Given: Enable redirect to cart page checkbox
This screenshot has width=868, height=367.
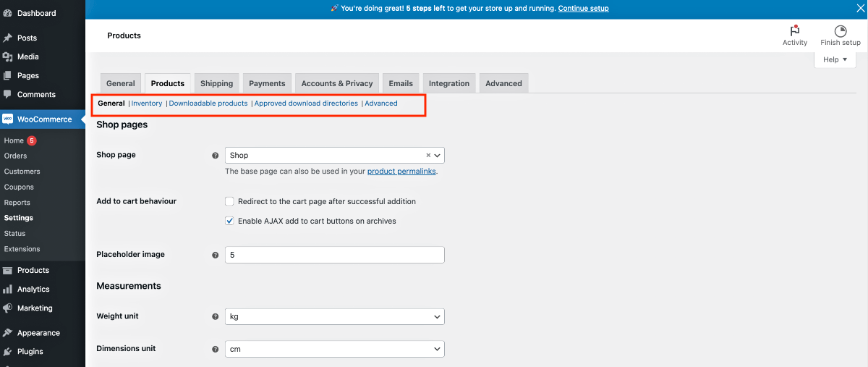Looking at the screenshot, I should (229, 201).
